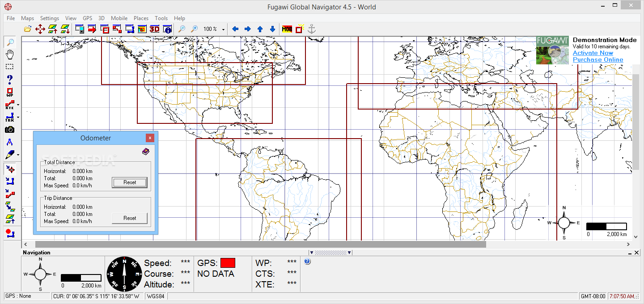Expand the TRK tool dropdown arrow
644x304 pixels.
coord(18,117)
